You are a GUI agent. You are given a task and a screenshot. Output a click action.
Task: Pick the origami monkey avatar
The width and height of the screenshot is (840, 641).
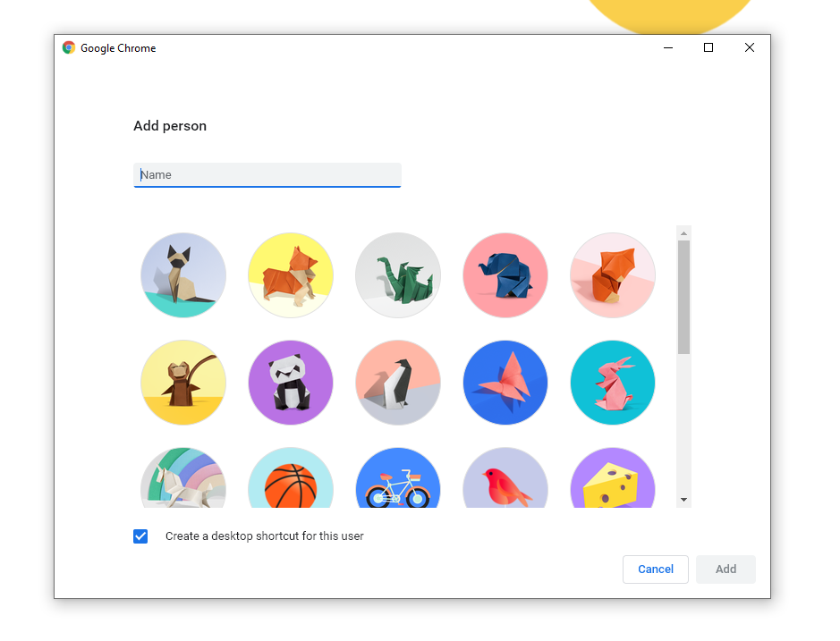click(183, 383)
